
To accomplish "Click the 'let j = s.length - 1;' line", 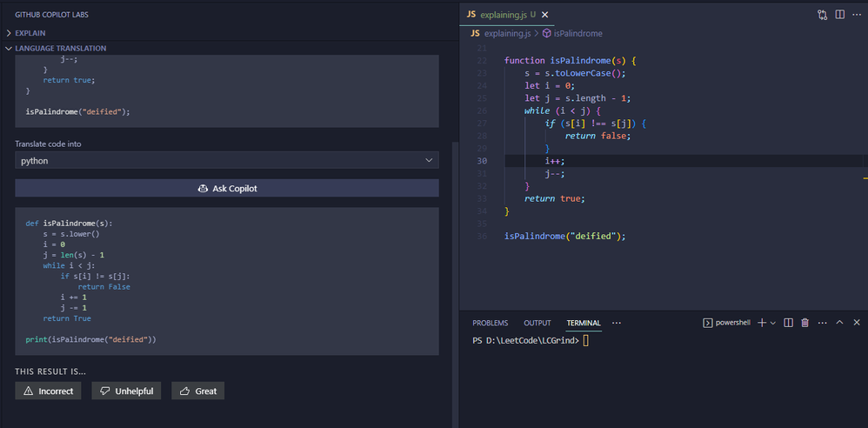I will 578,98.
